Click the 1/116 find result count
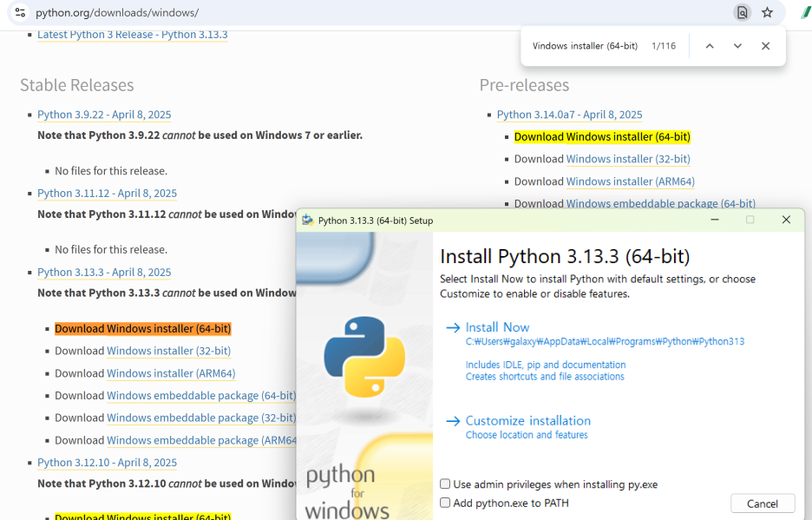 [664, 46]
